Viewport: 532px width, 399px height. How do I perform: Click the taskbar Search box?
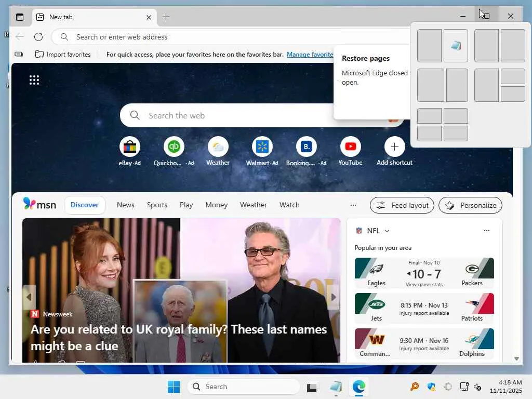coord(244,387)
